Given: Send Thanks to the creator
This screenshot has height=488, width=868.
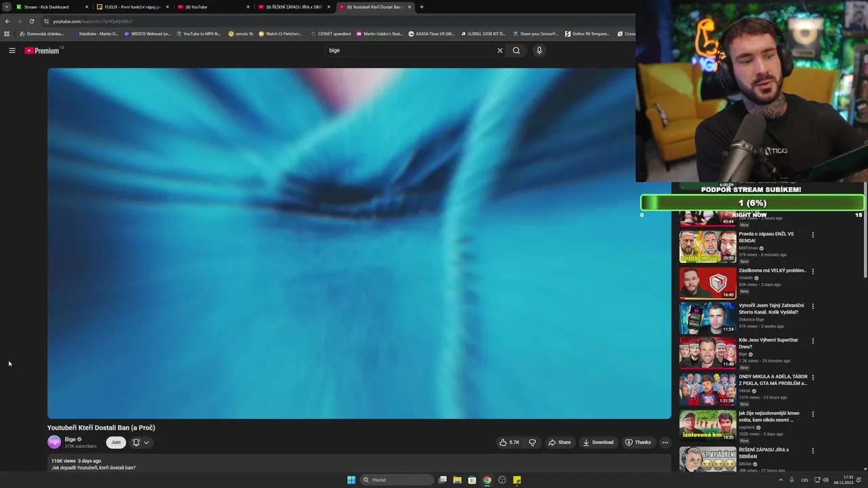Looking at the screenshot, I should point(638,443).
